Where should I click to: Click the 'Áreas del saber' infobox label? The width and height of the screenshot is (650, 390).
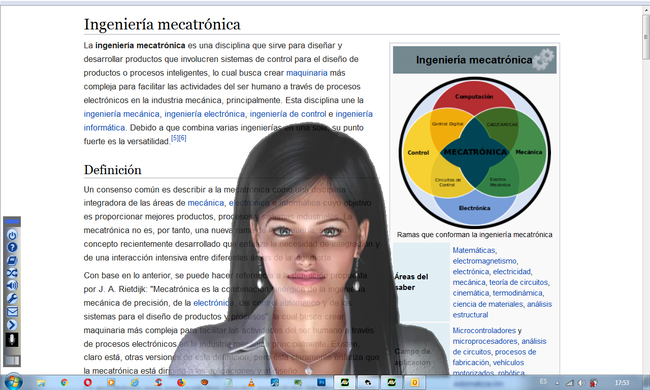click(x=411, y=282)
